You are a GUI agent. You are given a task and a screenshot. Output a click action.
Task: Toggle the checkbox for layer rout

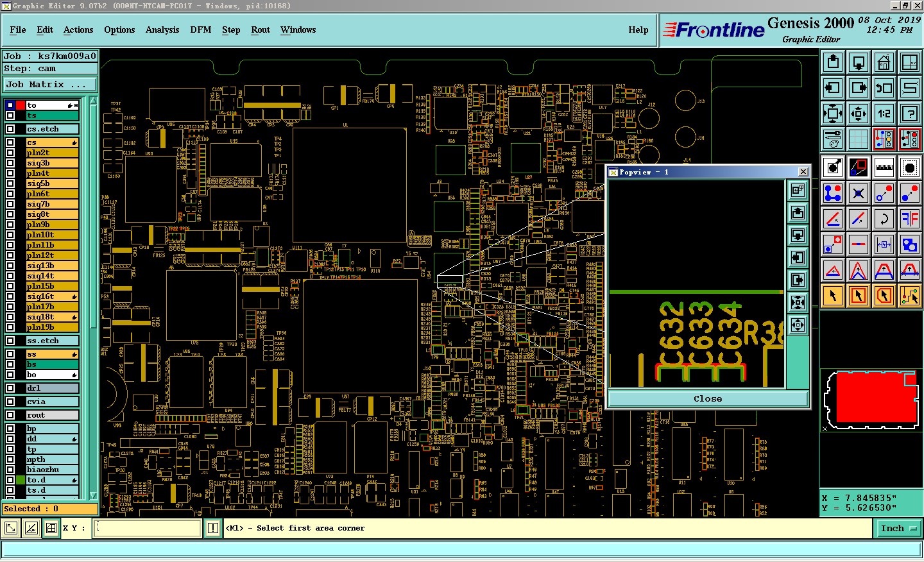click(10, 415)
